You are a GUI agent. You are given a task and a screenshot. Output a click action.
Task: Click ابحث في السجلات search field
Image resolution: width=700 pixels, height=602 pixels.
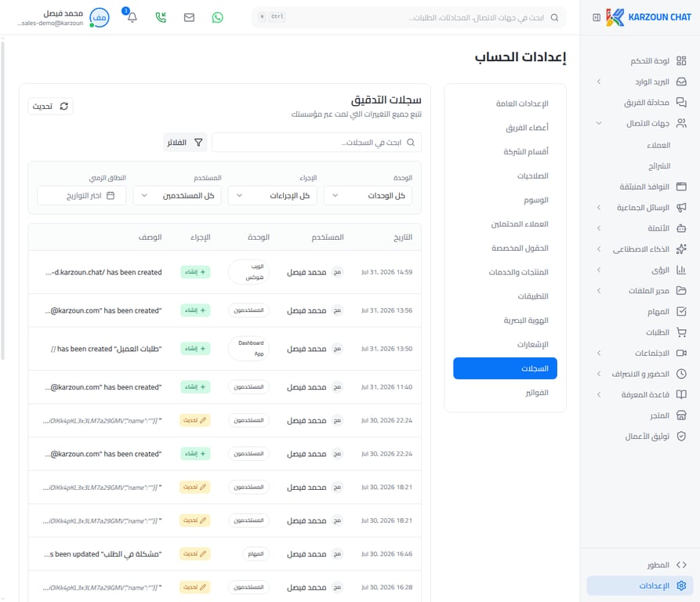[317, 143]
